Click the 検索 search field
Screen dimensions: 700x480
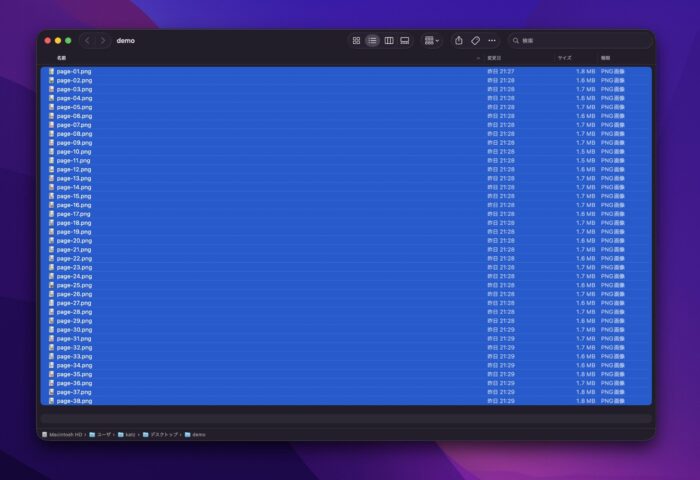(580, 40)
